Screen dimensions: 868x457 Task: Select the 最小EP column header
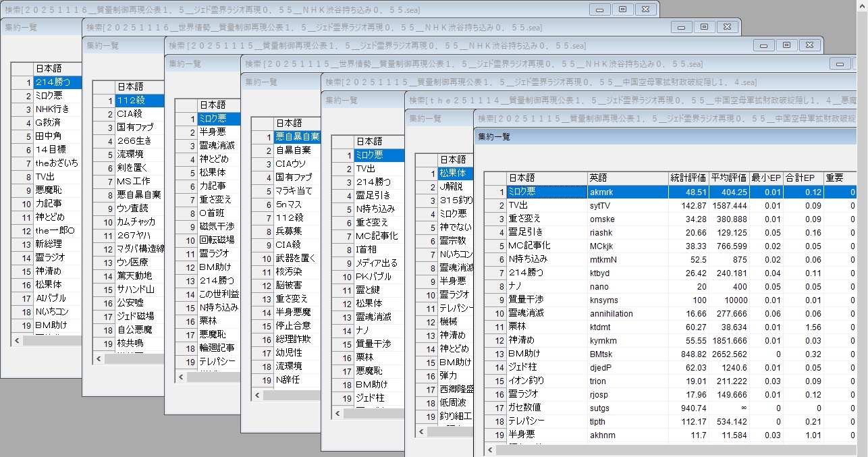click(766, 178)
